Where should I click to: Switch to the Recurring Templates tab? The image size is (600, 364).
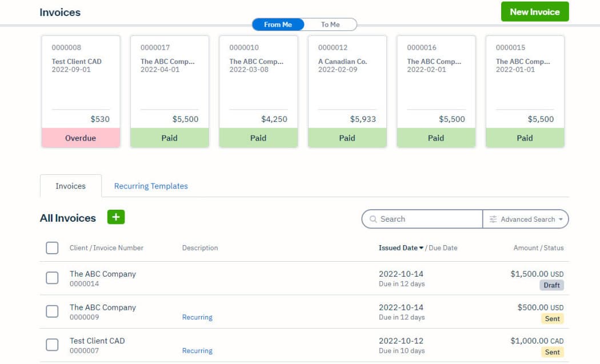[150, 186]
